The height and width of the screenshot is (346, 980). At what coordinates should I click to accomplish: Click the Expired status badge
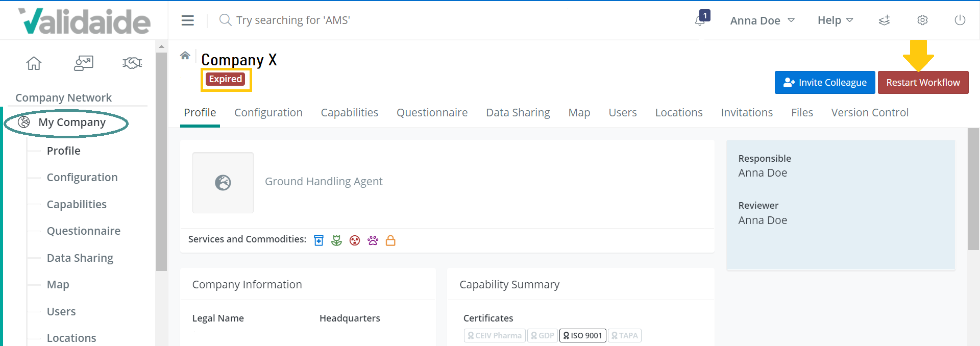tap(226, 79)
